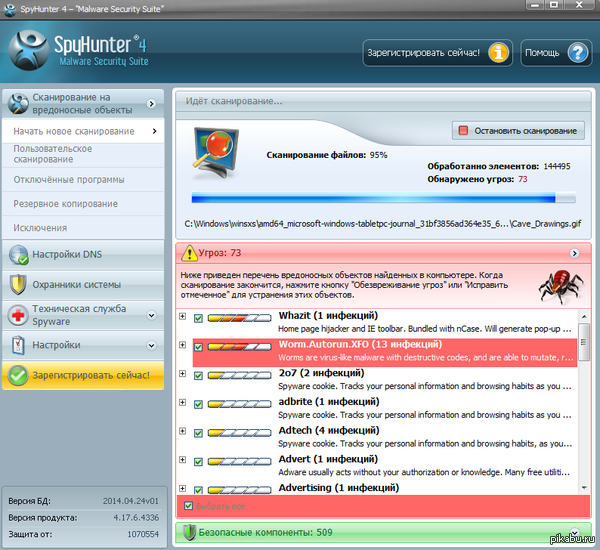Click the SpyHunter logo icon in header

(x=29, y=50)
